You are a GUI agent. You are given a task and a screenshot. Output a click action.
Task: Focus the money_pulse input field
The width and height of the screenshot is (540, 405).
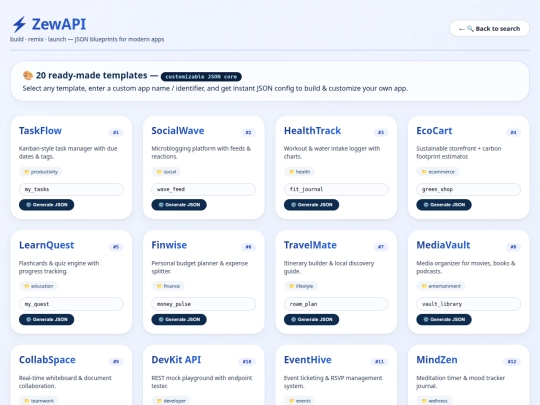(x=204, y=304)
